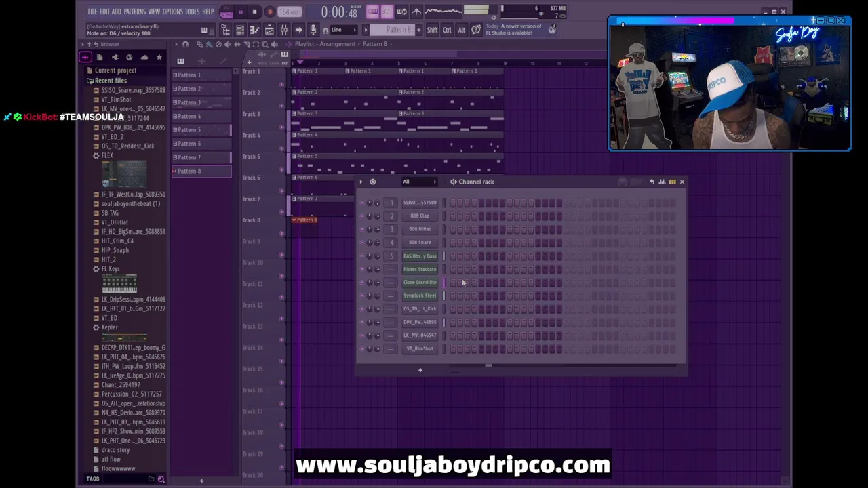Open the FILE menu
Image resolution: width=868 pixels, height=488 pixels.
(x=92, y=12)
